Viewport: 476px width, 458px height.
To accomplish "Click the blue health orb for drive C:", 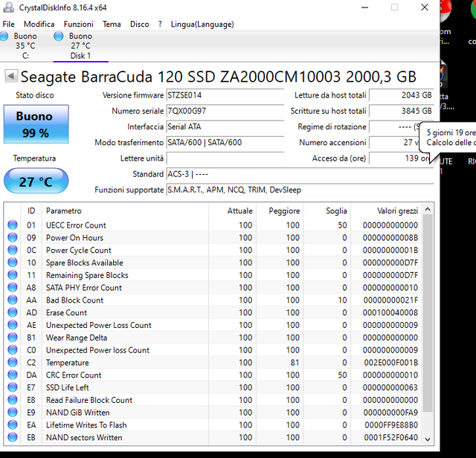I will pyautogui.click(x=4, y=36).
